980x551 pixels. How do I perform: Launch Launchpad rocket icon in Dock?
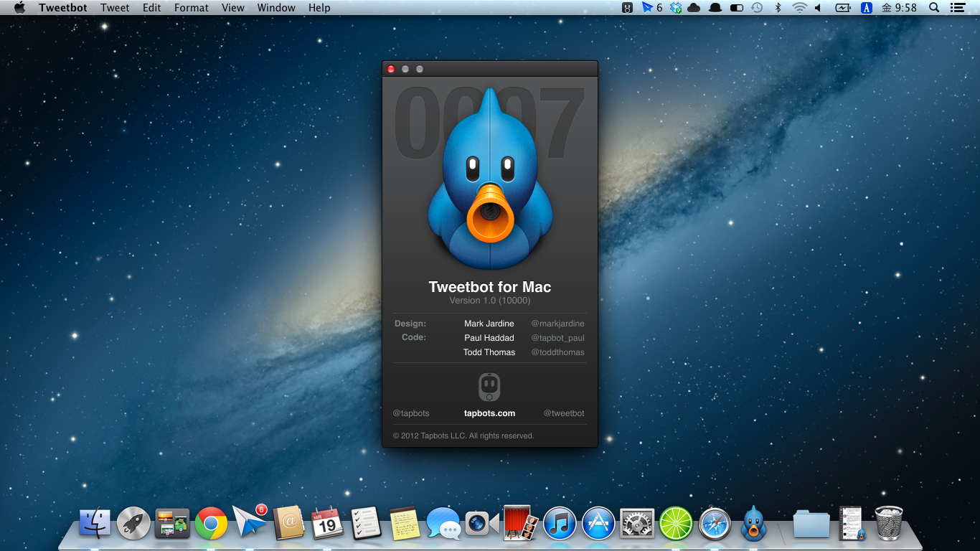tap(133, 523)
